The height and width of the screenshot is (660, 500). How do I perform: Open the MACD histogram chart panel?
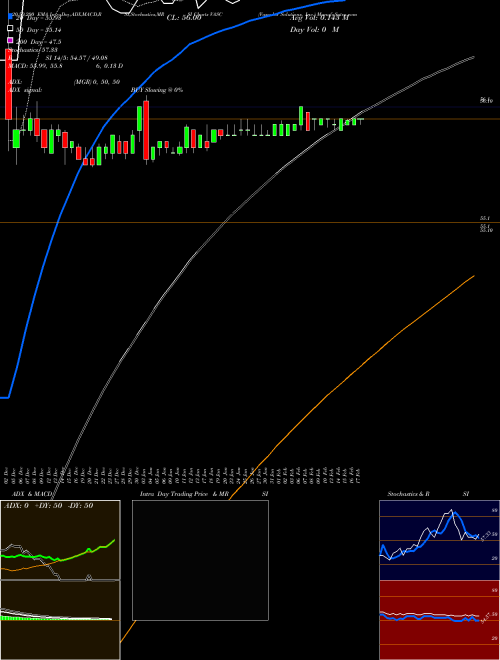60,620
